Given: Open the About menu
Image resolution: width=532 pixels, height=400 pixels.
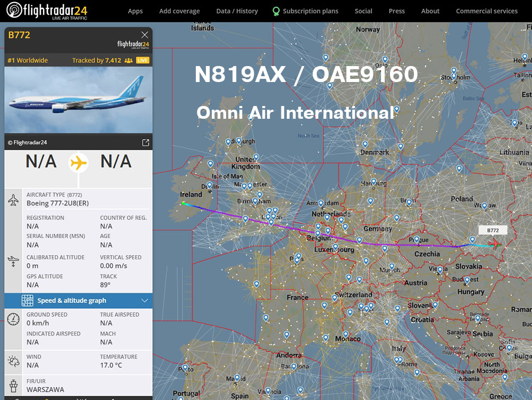Looking at the screenshot, I should pyautogui.click(x=430, y=11).
